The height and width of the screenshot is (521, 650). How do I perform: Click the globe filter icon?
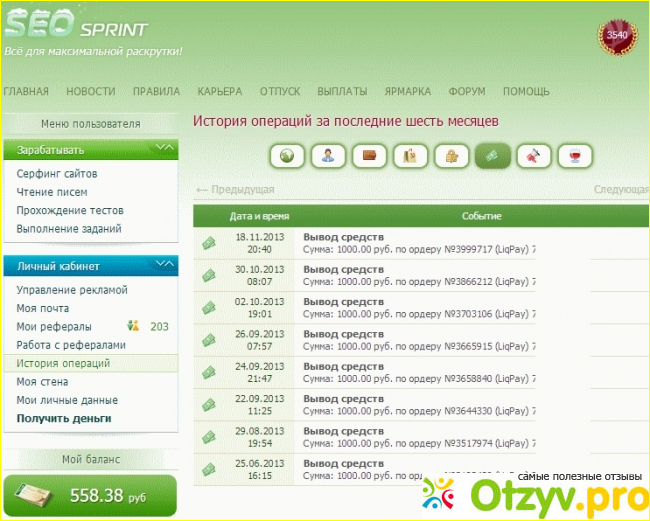pyautogui.click(x=287, y=156)
